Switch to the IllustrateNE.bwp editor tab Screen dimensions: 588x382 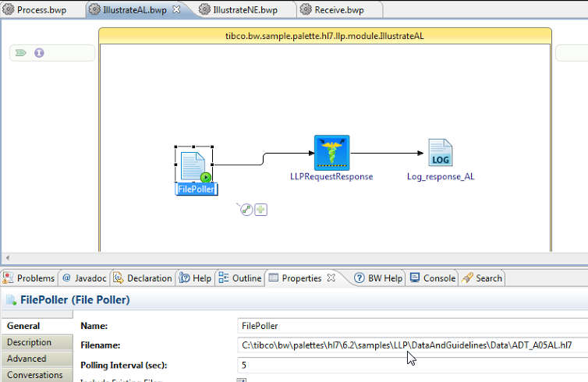(245, 10)
